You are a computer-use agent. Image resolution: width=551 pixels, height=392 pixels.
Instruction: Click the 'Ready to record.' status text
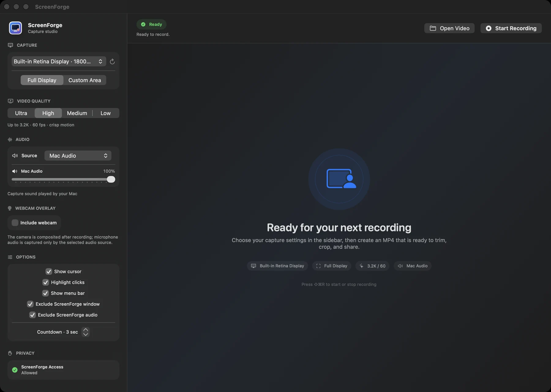click(153, 34)
